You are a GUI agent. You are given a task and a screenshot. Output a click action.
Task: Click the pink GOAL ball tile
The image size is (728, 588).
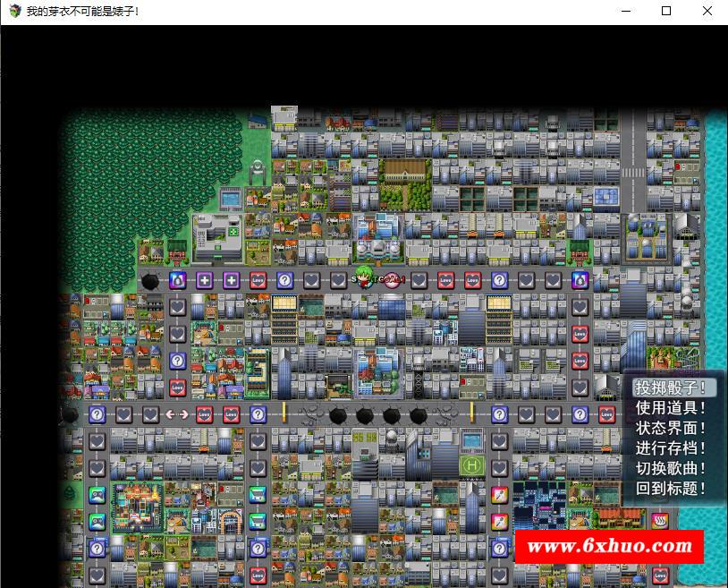pos(393,279)
